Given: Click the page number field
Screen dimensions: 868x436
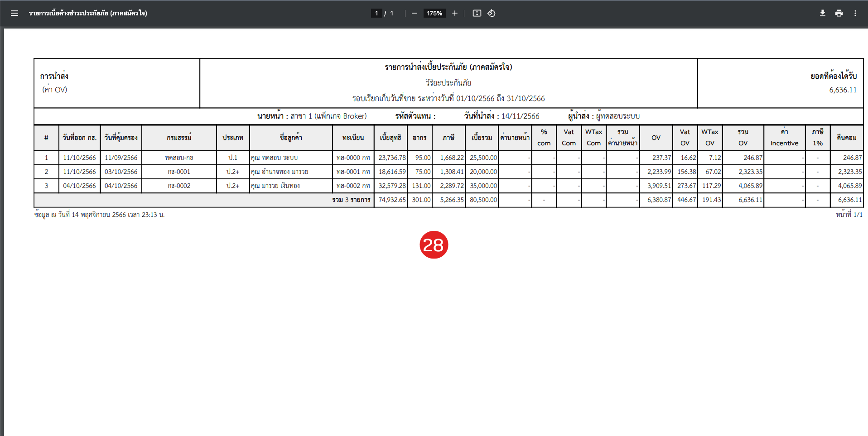Looking at the screenshot, I should pyautogui.click(x=376, y=13).
